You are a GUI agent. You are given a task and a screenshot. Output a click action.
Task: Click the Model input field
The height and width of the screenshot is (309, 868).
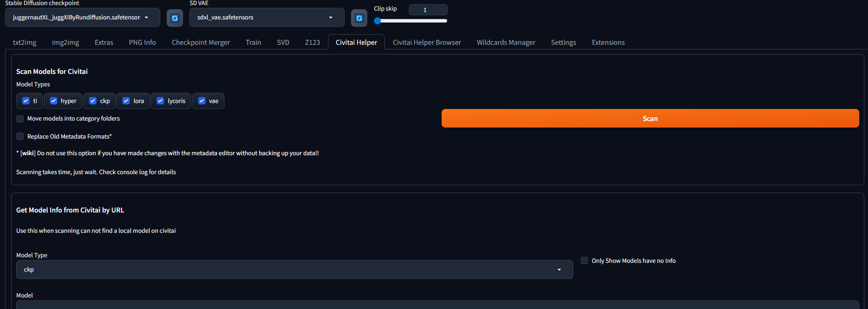coord(437,305)
